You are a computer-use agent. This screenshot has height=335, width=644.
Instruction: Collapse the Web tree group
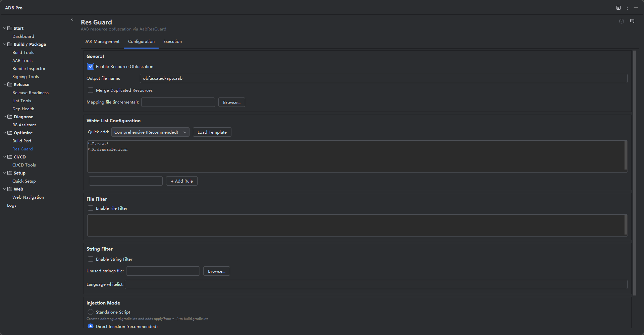coord(5,189)
